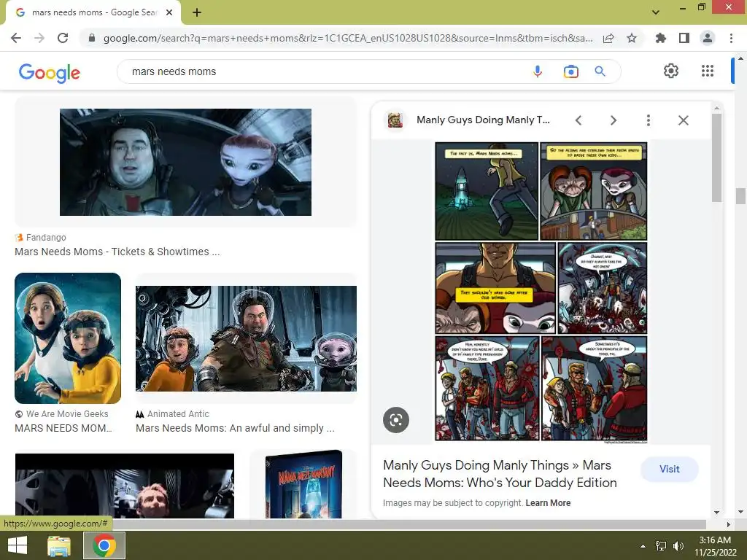Click the padlock site info icon
The image size is (747, 560).
coord(92,38)
